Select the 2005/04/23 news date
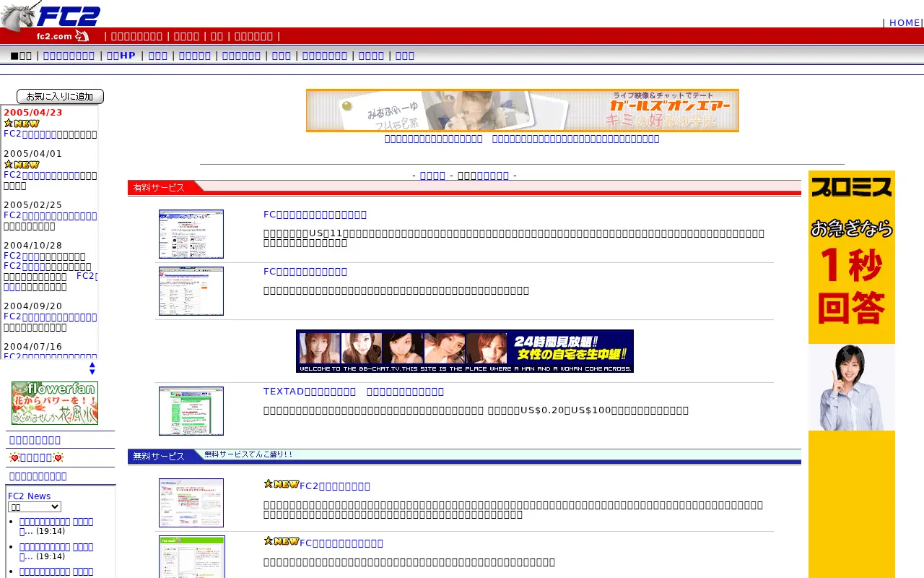 click(33, 113)
